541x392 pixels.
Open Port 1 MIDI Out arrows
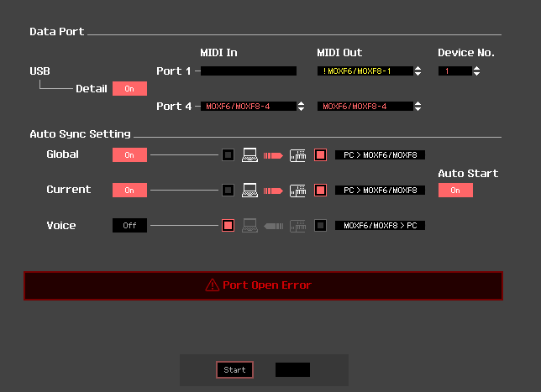click(x=418, y=71)
